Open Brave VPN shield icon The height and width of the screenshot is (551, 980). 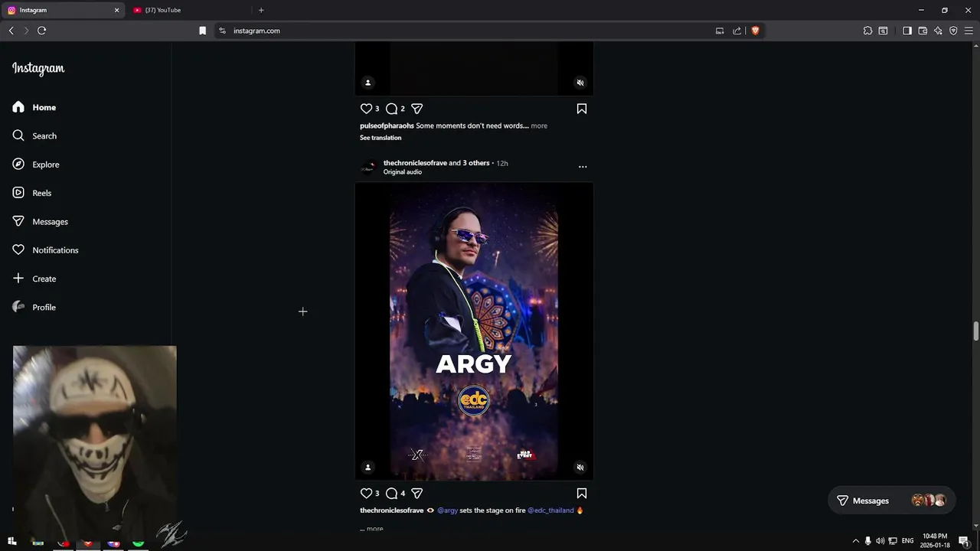point(953,31)
